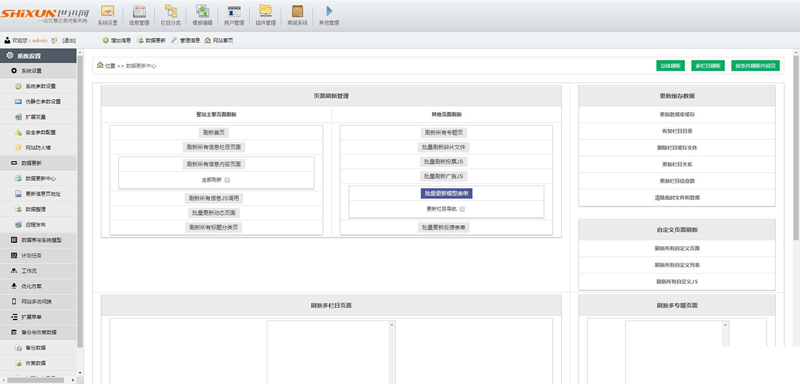The width and height of the screenshot is (800, 384).
Task: Open the 栏目分类 toolbar icon
Action: [x=171, y=15]
